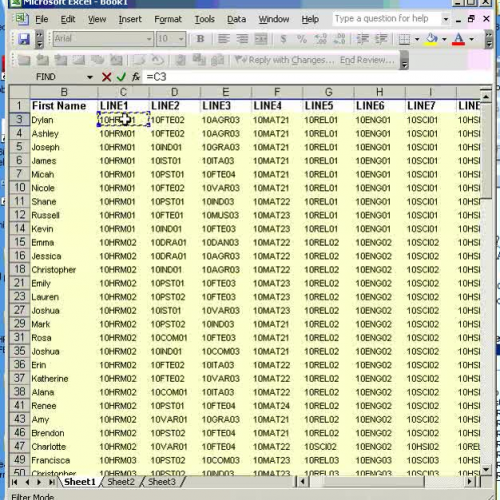Click the Borders icon
Screen dimensions: 500x500
tap(404, 39)
